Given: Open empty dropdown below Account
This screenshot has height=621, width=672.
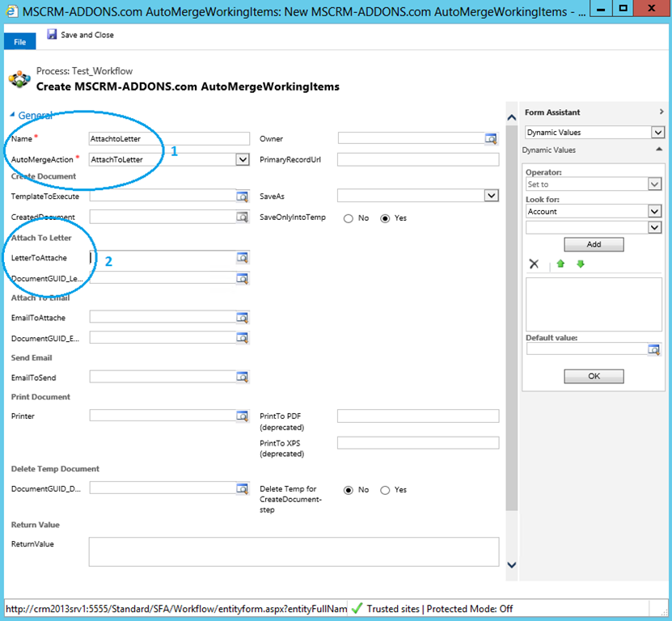Looking at the screenshot, I should click(x=654, y=227).
